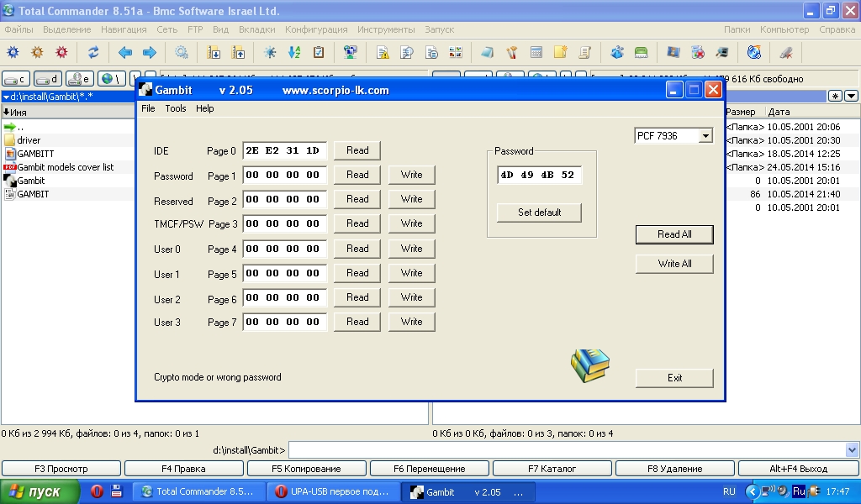Switch to UPA-USB Opera taskbar window
This screenshot has height=504, width=861.
pos(333,491)
